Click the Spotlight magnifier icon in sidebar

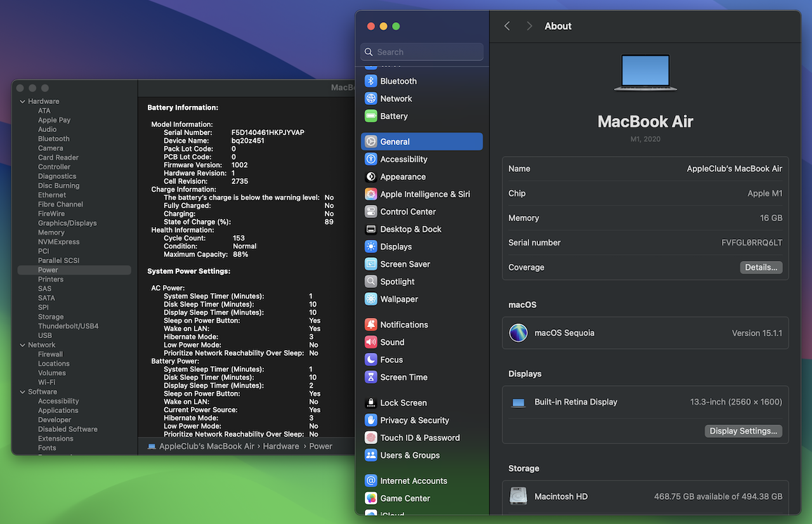coord(371,282)
